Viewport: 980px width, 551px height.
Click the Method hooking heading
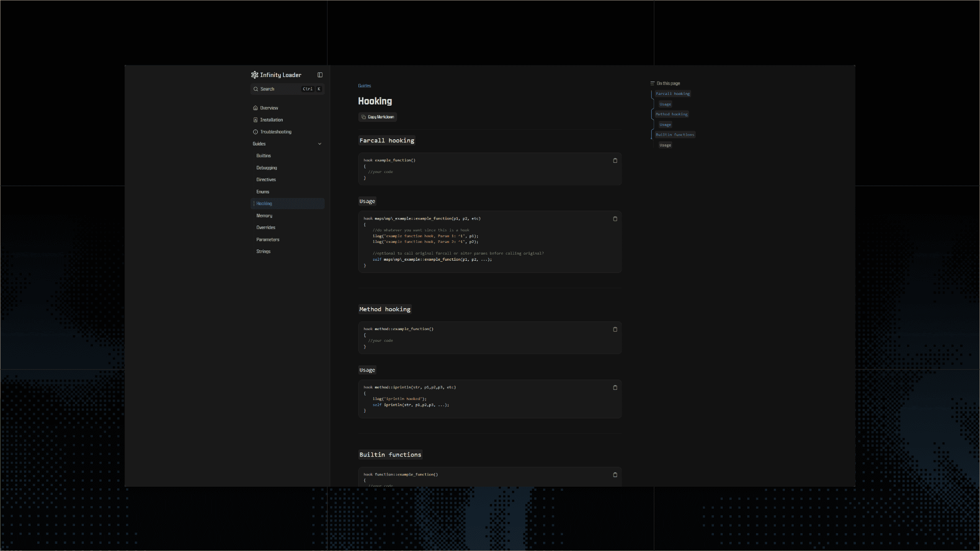pyautogui.click(x=385, y=310)
